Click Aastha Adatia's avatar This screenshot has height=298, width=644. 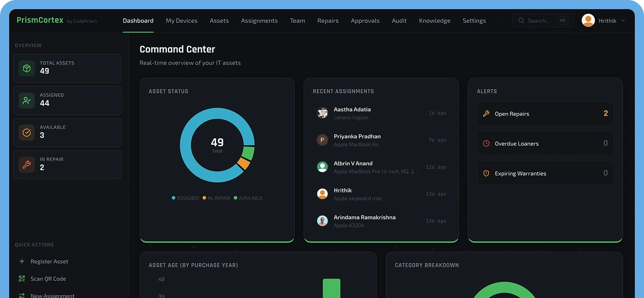click(322, 113)
